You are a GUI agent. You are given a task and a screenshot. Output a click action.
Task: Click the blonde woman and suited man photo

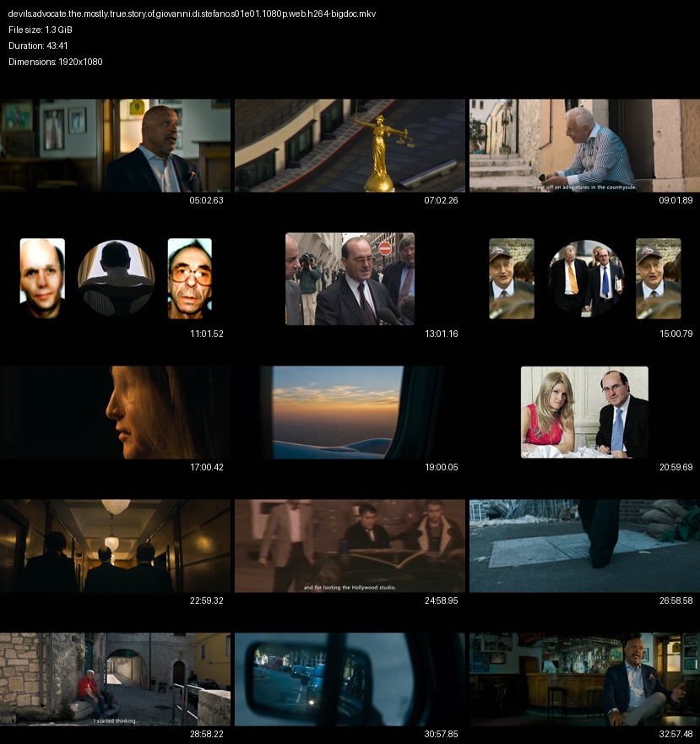[x=584, y=412]
